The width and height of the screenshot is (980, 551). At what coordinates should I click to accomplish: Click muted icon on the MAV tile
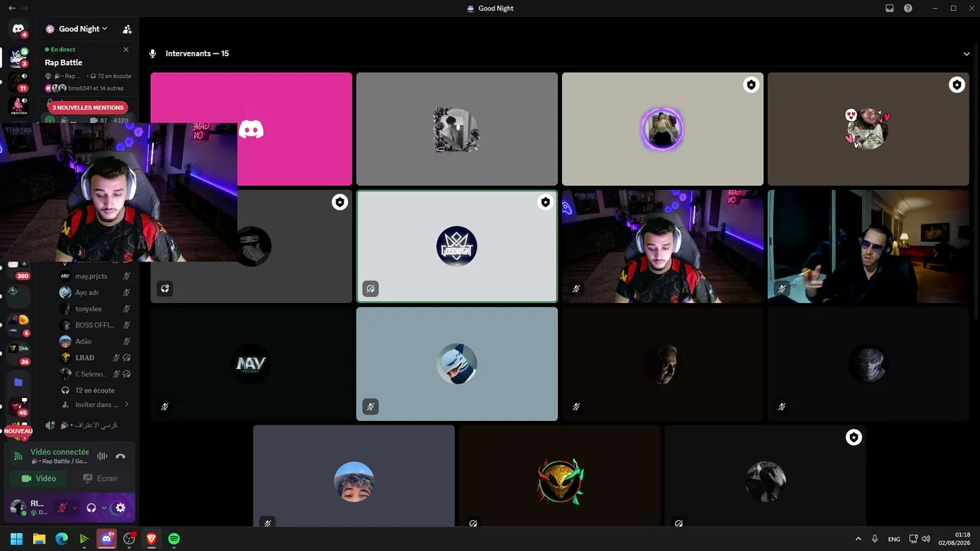coord(165,406)
